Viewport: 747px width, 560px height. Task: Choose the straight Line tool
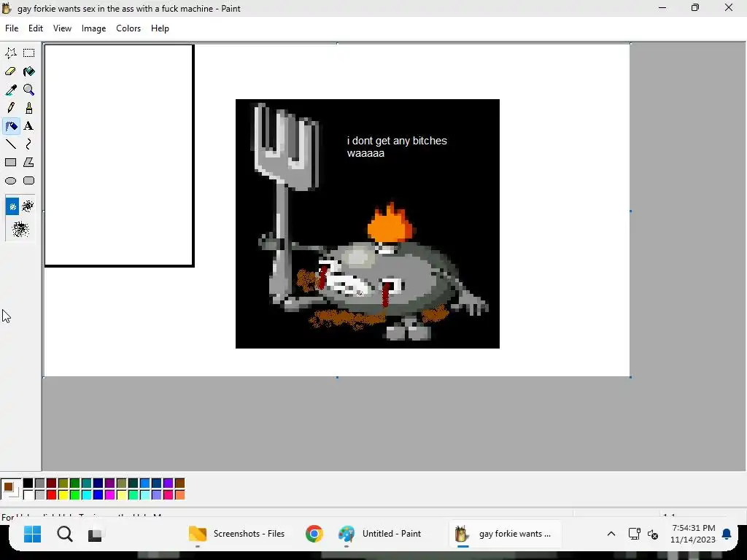tap(10, 144)
